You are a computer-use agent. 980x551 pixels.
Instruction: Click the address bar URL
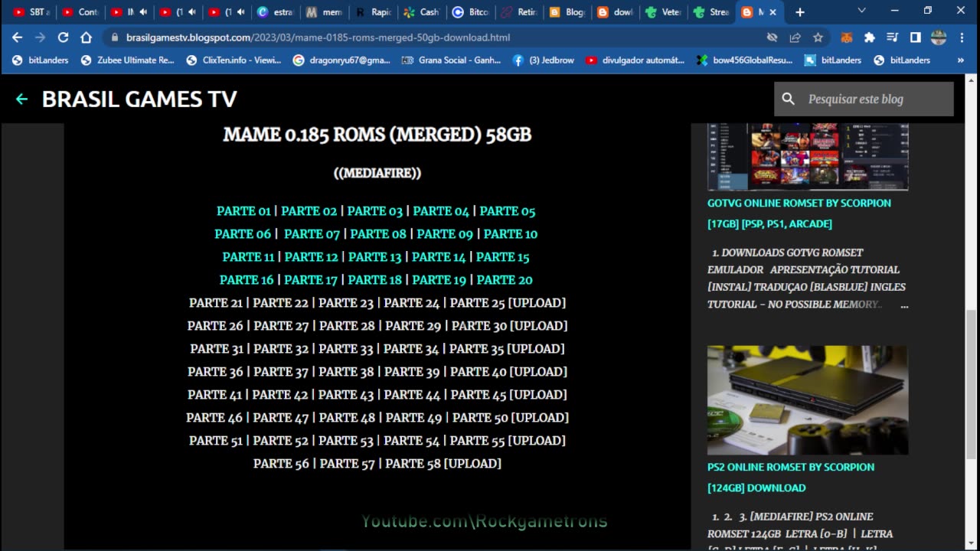[318, 37]
